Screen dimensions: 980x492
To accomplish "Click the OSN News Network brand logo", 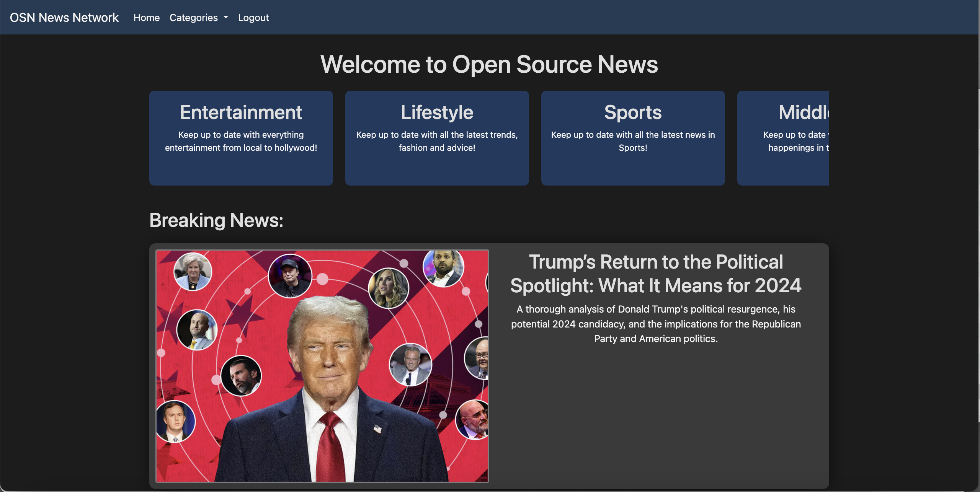I will [64, 18].
